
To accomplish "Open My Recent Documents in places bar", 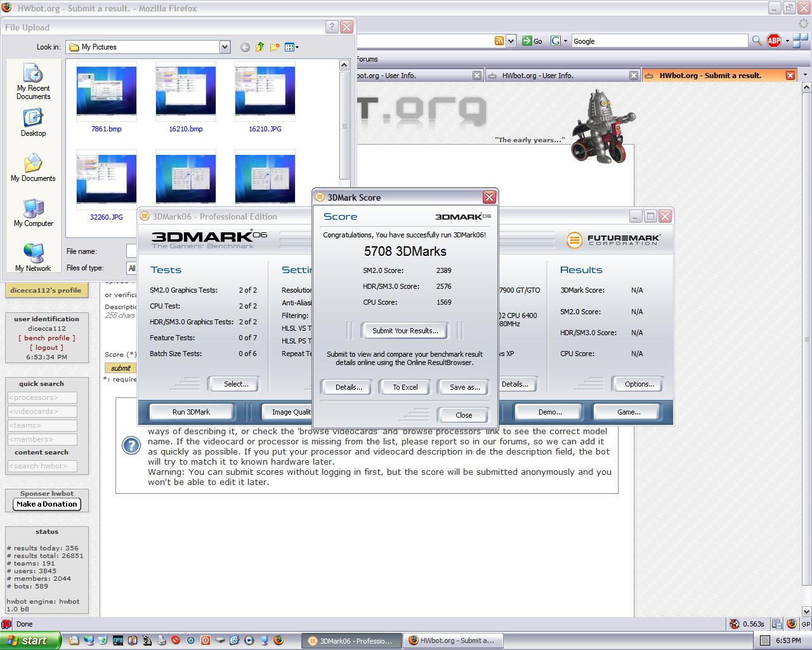I will 33,81.
